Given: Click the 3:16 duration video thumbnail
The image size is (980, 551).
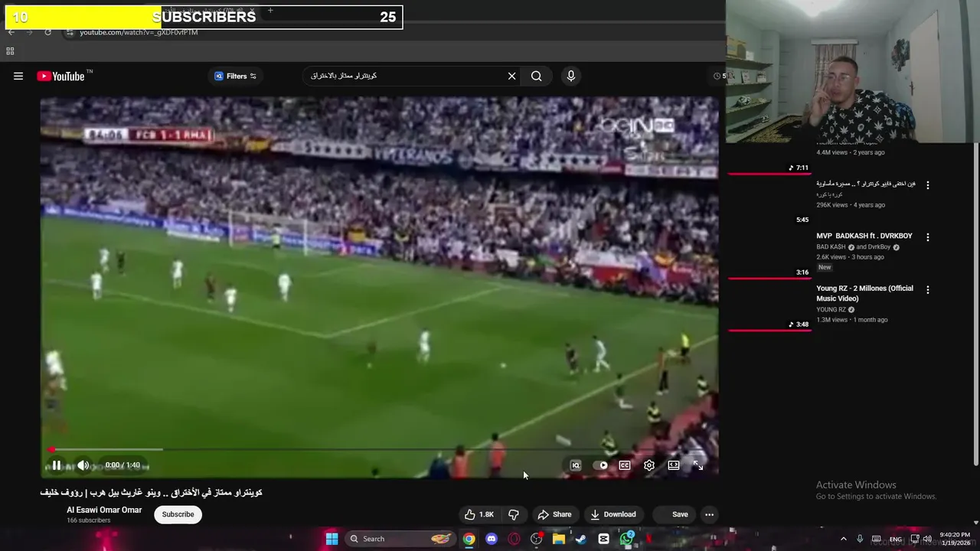Looking at the screenshot, I should tap(769, 255).
